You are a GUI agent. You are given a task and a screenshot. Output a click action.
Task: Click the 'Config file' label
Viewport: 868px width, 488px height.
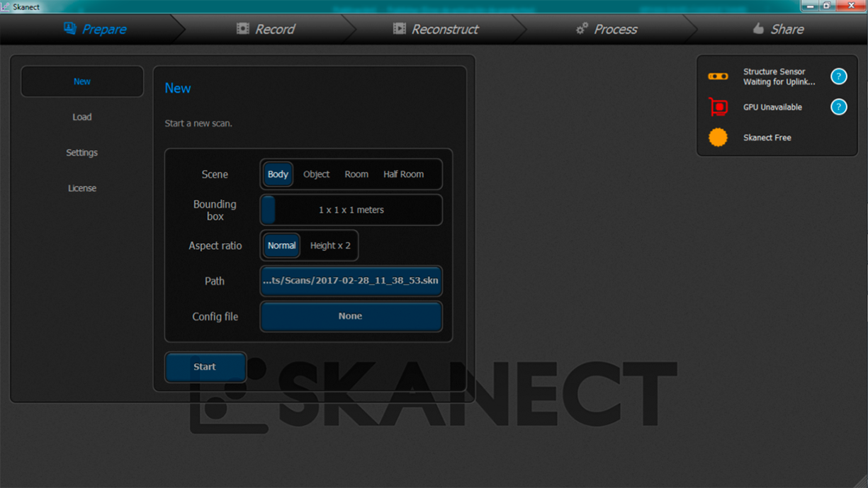[x=215, y=317]
